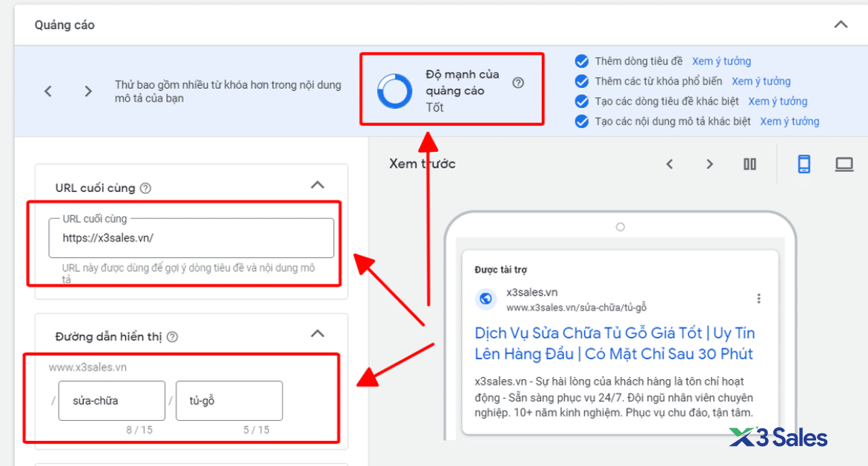868x466 pixels.
Task: Pause the preview rotation
Action: (x=749, y=164)
